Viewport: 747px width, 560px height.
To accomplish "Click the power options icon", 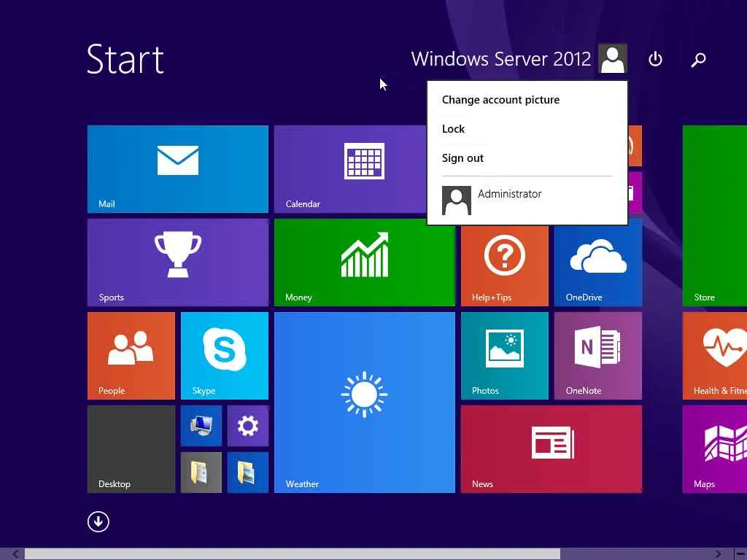I will (x=655, y=59).
